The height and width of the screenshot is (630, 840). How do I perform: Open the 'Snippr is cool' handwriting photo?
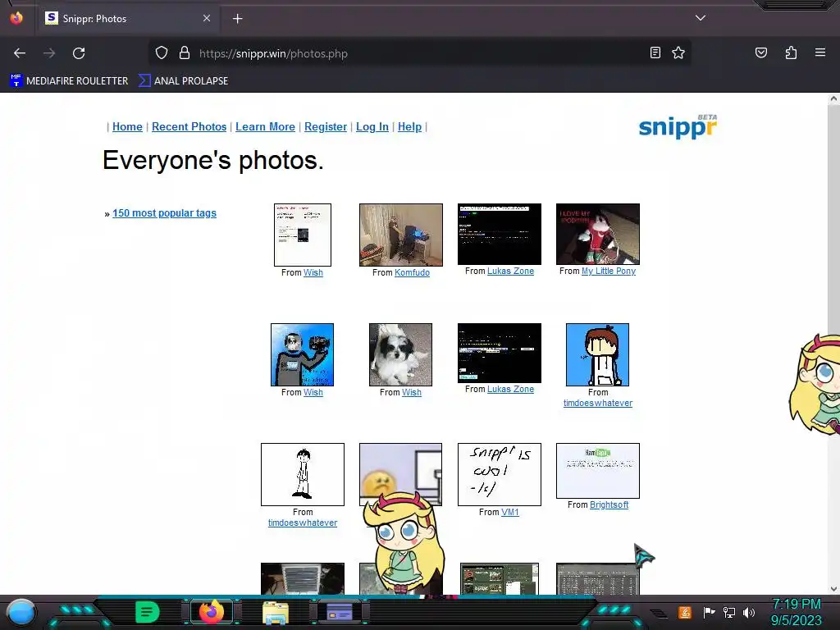coord(500,474)
